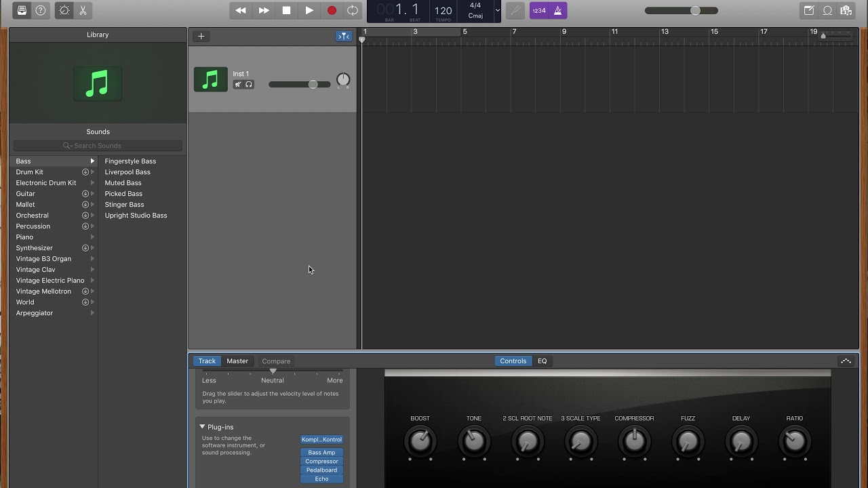Viewport: 868px width, 488px height.
Task: Switch to the Track tab
Action: 207,361
